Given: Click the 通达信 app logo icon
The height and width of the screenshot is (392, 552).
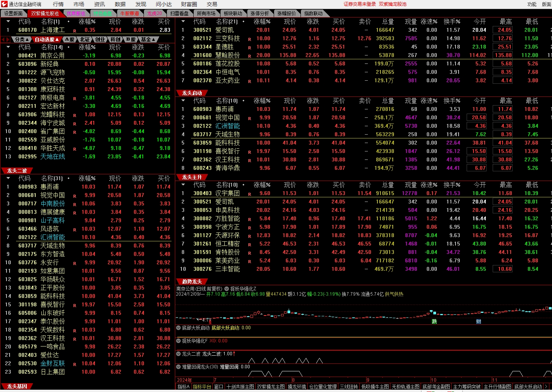Looking at the screenshot, I should [x=4, y=4].
